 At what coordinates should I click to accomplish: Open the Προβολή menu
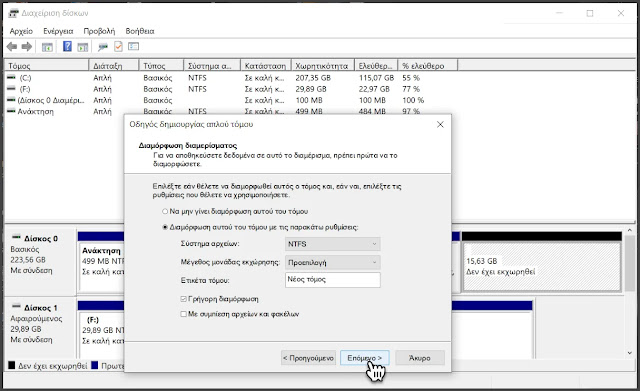[x=99, y=31]
